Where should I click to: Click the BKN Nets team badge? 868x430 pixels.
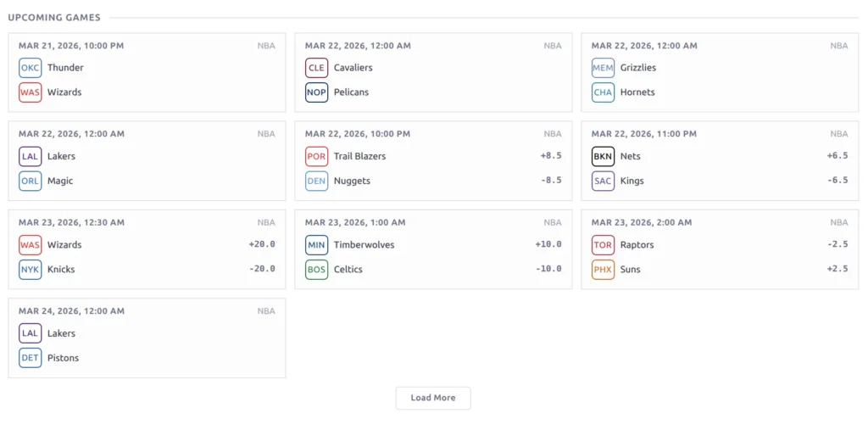(x=603, y=156)
